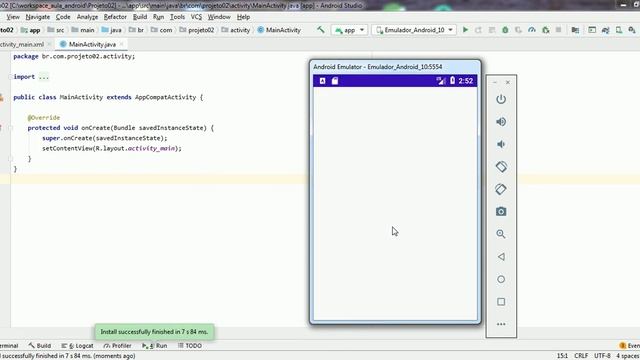Image resolution: width=640 pixels, height=360 pixels.
Task: Expand the collapsed import statement
Action: click(44, 77)
